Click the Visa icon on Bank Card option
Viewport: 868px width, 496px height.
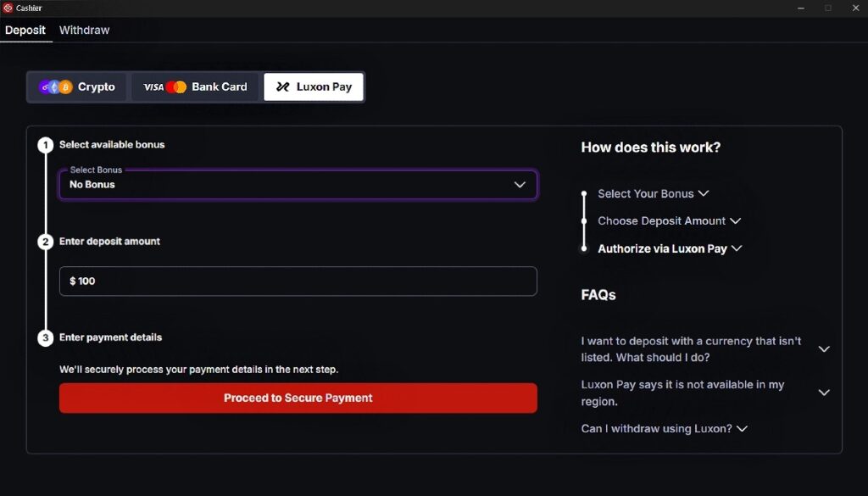[155, 86]
